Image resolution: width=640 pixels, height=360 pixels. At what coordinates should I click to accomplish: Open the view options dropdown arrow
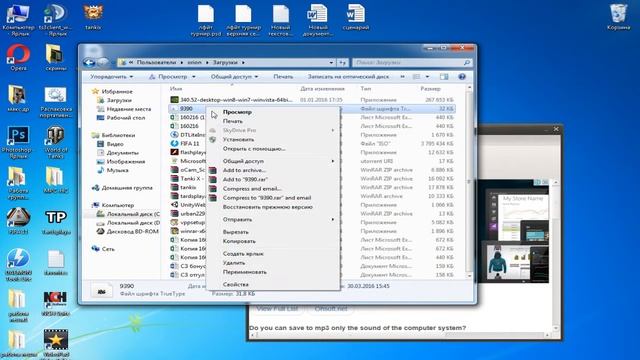pyautogui.click(x=427, y=77)
